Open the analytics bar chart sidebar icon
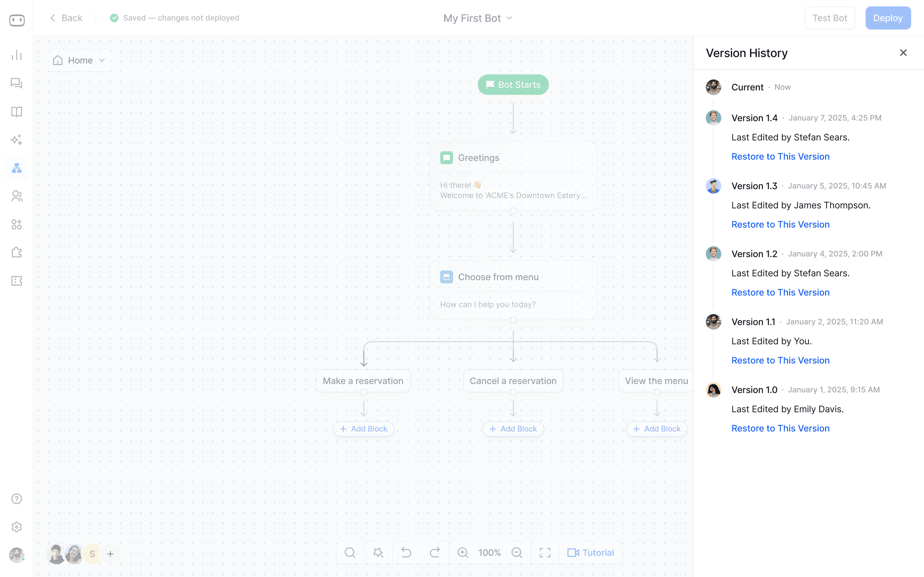Screen dimensions: 924x577 pyautogui.click(x=16, y=55)
